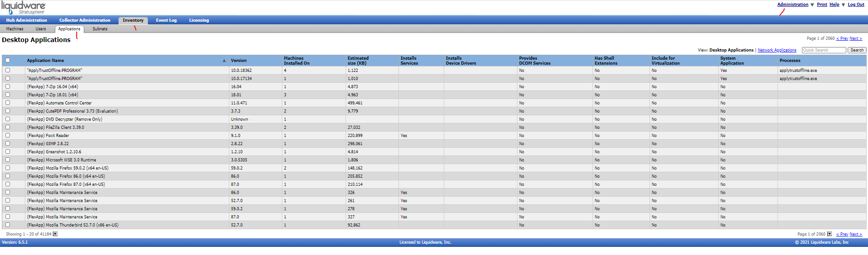This screenshot has width=868, height=255.
Task: Click the (FlexApp) Mozilla Firefox 87.0 (x64 en-US) entry
Action: point(66,184)
